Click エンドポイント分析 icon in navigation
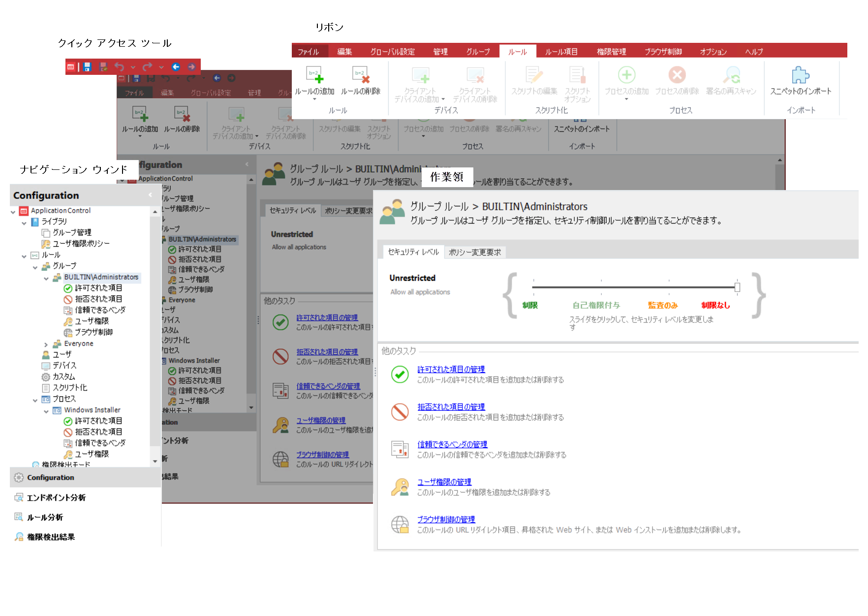Image resolution: width=868 pixels, height=616 pixels. click(x=19, y=497)
